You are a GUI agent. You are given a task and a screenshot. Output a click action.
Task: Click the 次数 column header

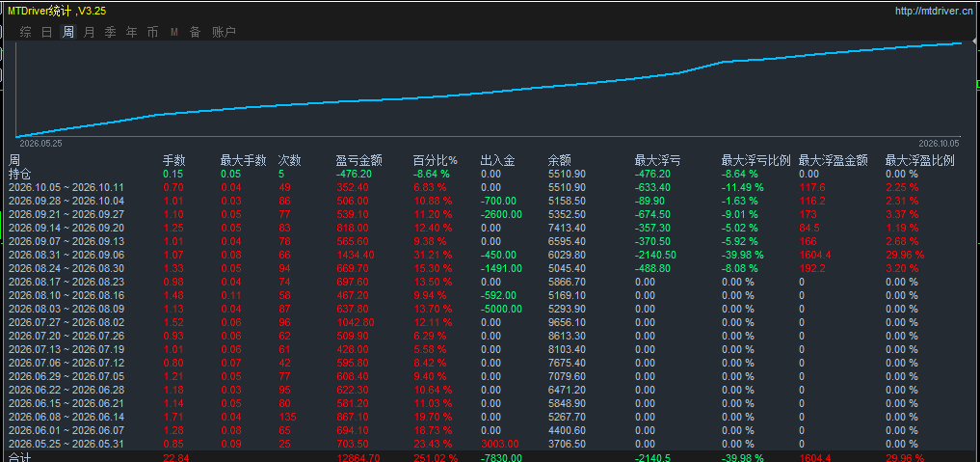pyautogui.click(x=290, y=161)
